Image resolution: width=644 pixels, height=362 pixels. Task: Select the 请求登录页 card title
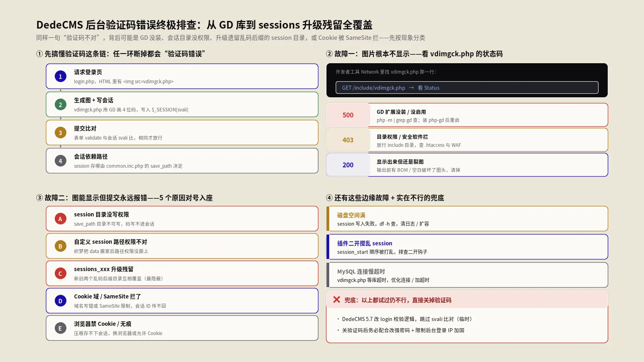click(x=88, y=72)
